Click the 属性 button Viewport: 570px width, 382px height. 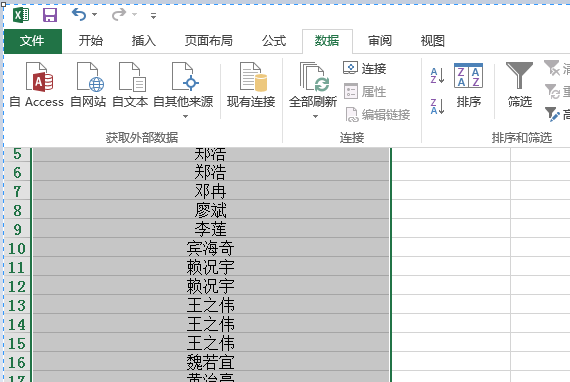point(364,92)
